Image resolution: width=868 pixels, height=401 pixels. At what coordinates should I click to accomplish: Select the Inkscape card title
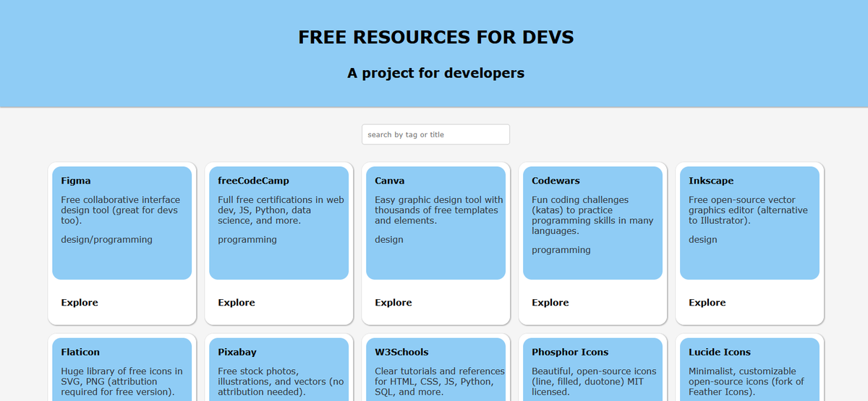pos(711,181)
